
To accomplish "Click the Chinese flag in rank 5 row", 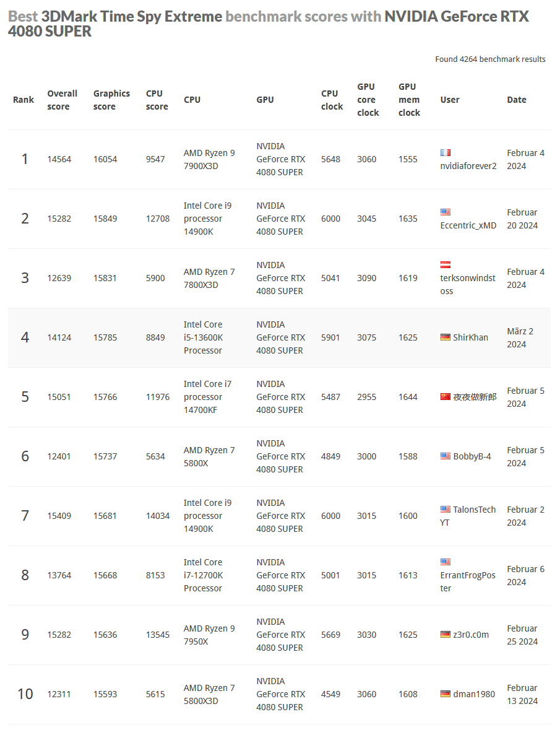I will click(446, 397).
